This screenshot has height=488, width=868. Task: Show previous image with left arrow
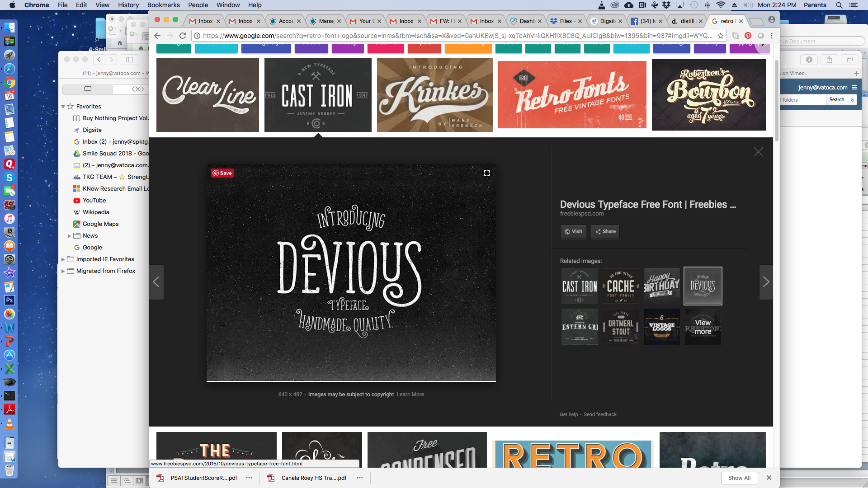[156, 282]
